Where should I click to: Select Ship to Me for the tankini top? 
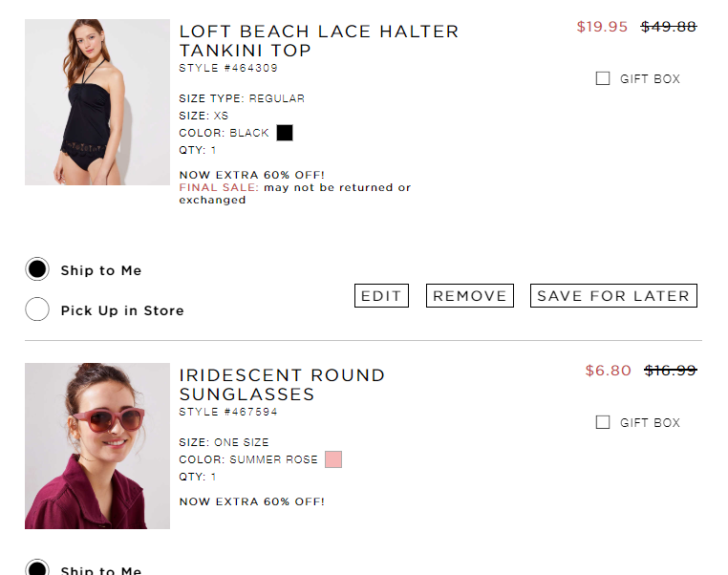click(x=37, y=270)
